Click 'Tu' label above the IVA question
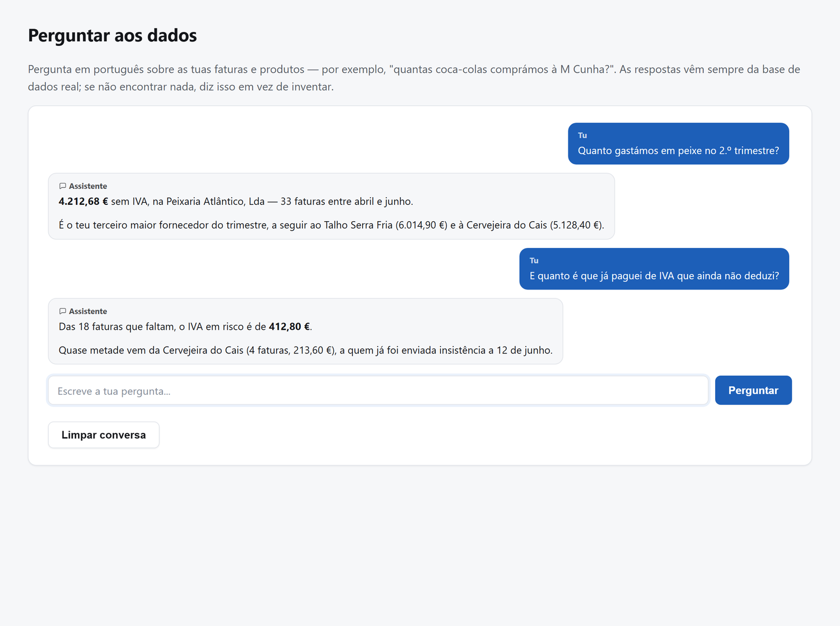840x626 pixels. coord(534,261)
